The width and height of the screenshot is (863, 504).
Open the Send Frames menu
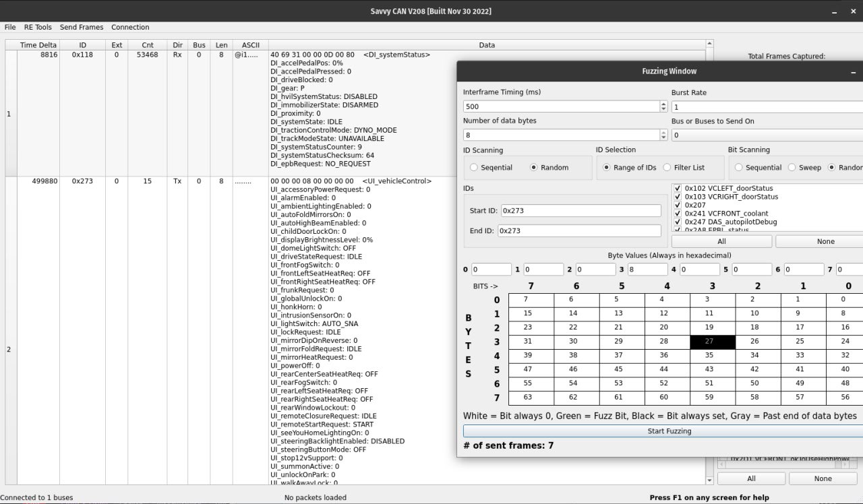click(x=82, y=28)
